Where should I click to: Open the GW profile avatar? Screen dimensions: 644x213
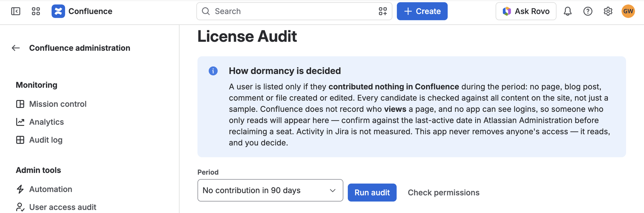(x=628, y=11)
